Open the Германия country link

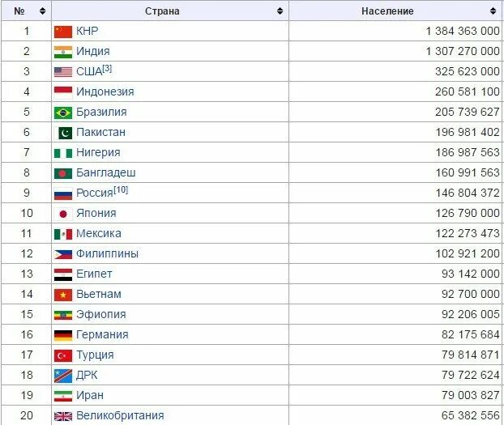click(x=102, y=334)
